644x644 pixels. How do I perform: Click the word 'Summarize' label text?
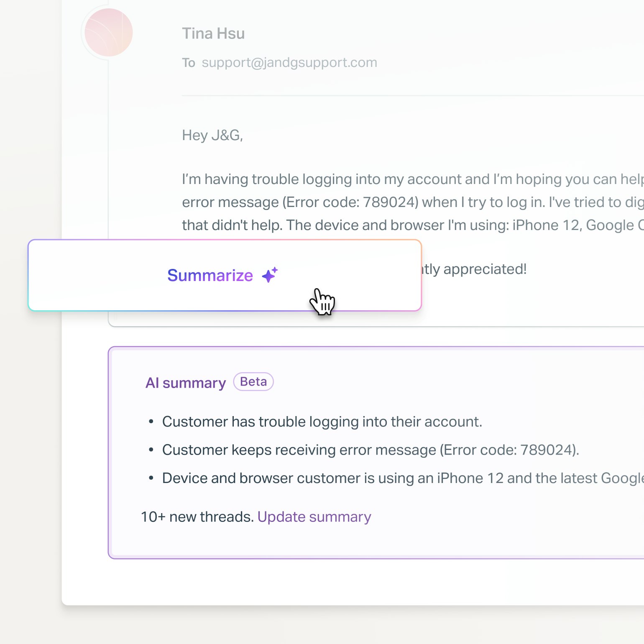click(x=210, y=275)
